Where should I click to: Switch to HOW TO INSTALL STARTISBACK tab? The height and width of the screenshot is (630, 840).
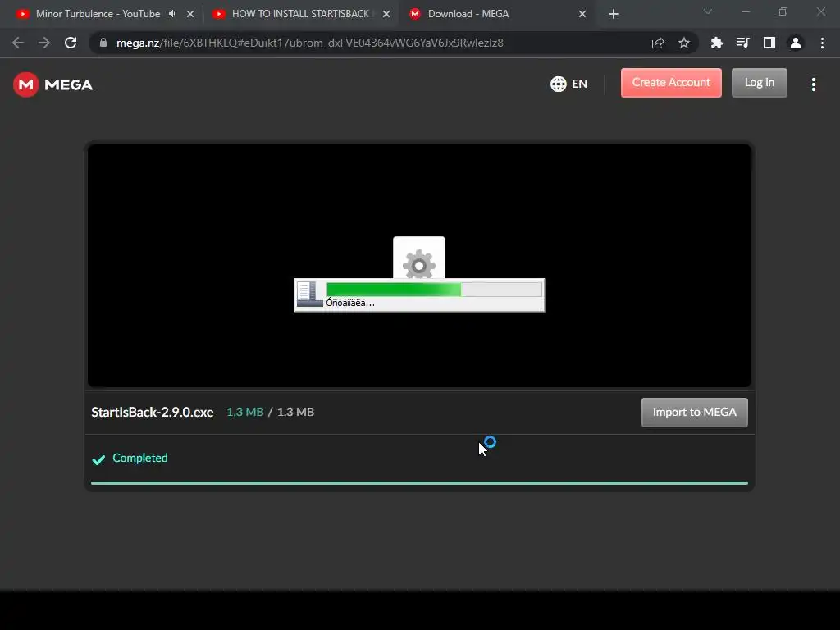click(x=300, y=14)
